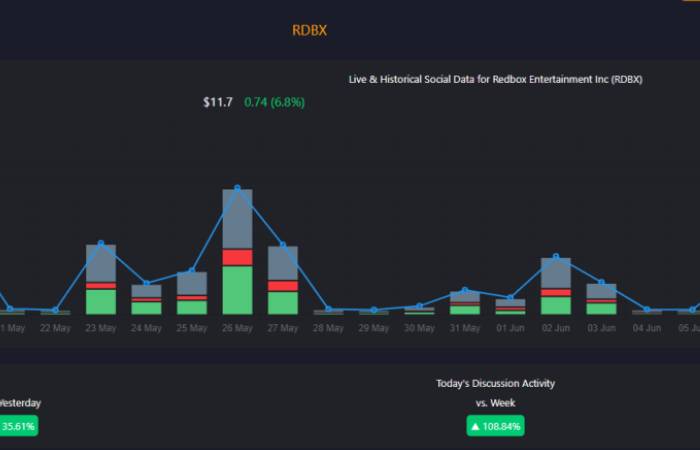Click the 26 May line data point

coord(238,188)
